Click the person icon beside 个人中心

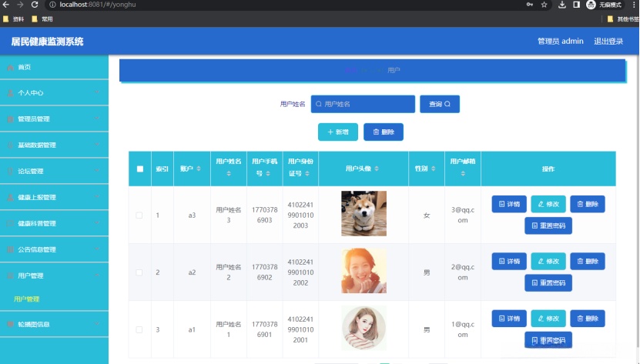pos(11,93)
